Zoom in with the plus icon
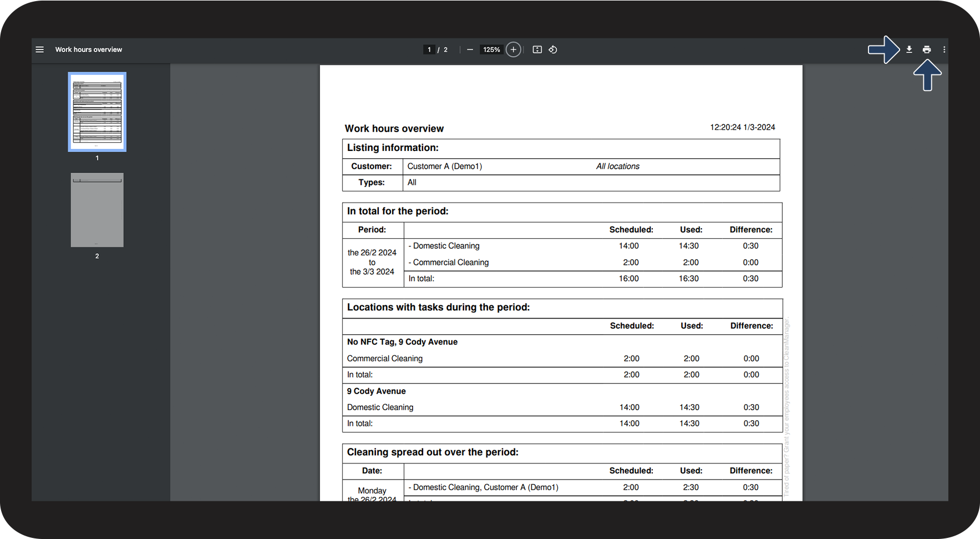This screenshot has height=539, width=980. [x=514, y=49]
